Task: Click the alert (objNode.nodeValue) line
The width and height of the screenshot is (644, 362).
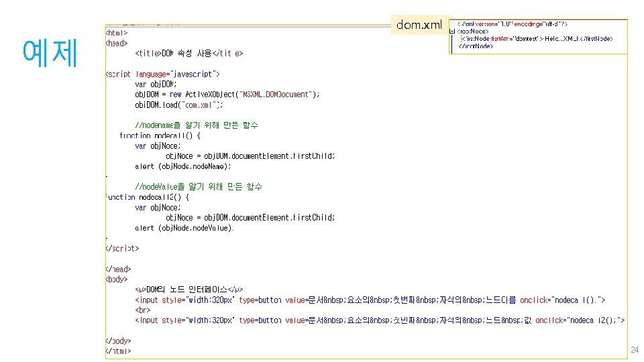Action: [x=184, y=228]
